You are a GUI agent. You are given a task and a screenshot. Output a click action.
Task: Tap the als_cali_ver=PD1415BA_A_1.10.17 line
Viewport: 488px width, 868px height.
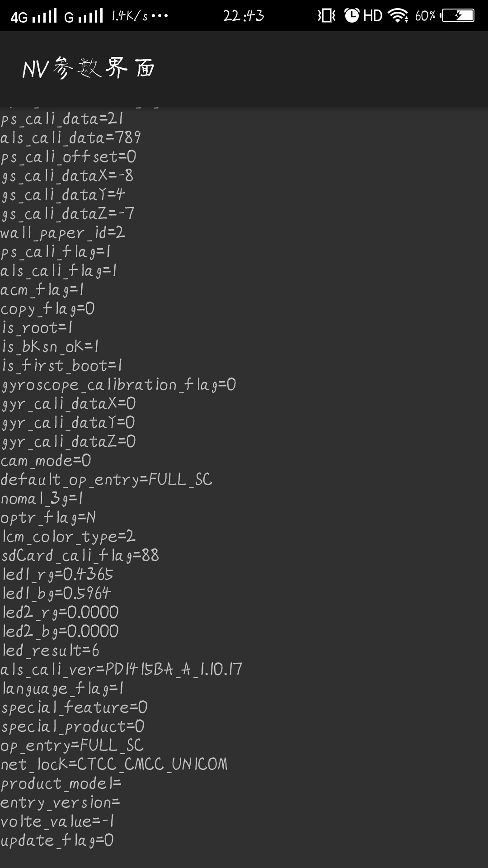[121, 670]
